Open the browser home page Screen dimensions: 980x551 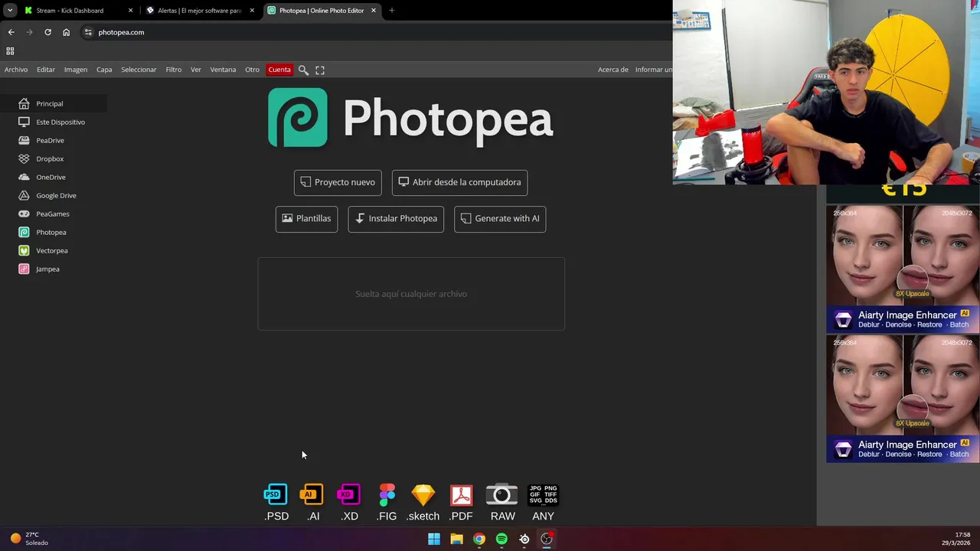[66, 32]
